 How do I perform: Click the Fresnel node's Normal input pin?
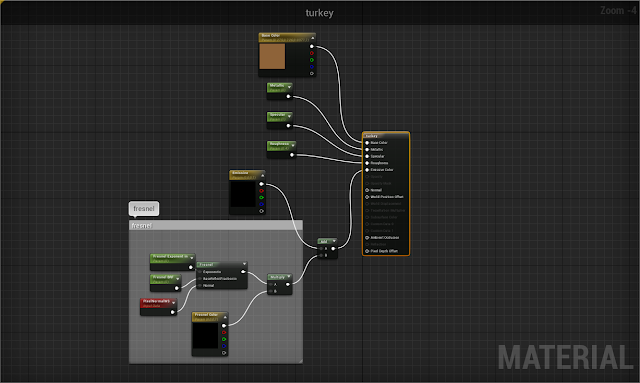coord(200,285)
